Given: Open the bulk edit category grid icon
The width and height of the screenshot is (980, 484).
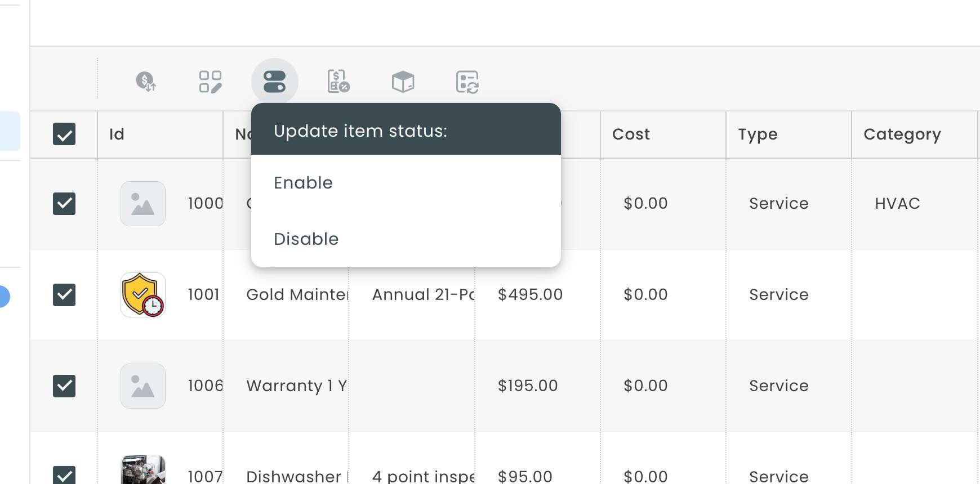Looking at the screenshot, I should (210, 82).
